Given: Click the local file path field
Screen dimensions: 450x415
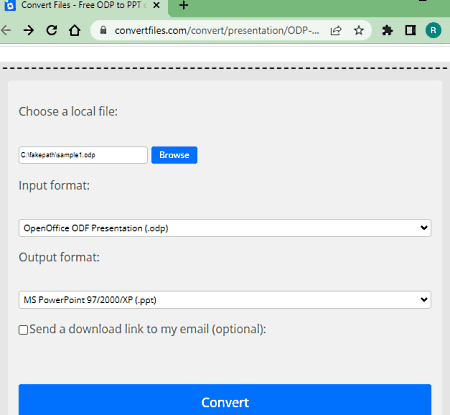Looking at the screenshot, I should [83, 155].
